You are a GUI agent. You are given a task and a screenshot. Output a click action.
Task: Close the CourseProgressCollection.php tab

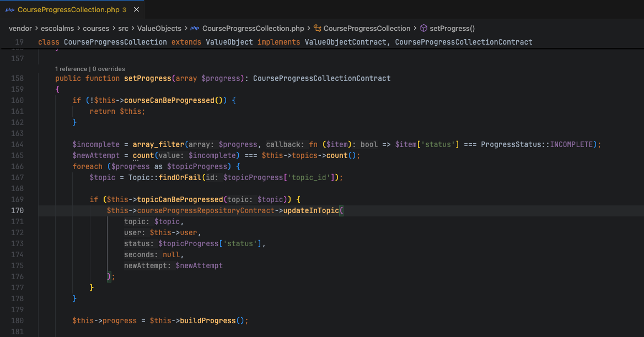point(137,10)
